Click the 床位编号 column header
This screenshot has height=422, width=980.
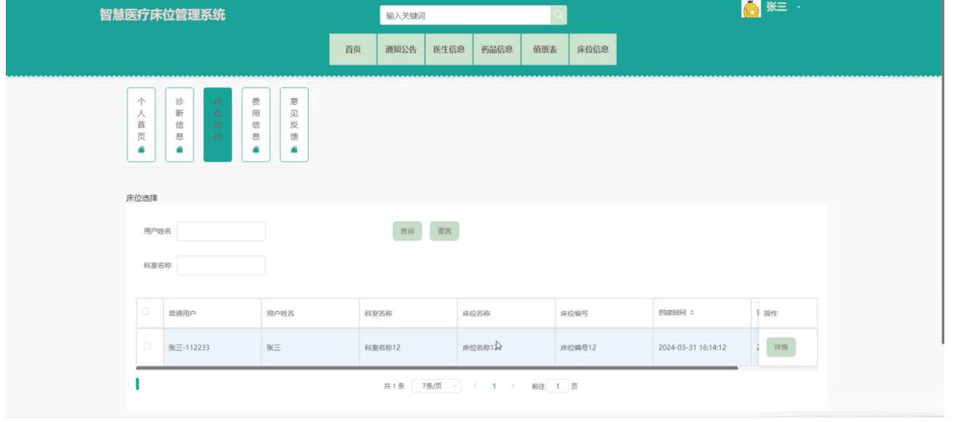[604, 313]
